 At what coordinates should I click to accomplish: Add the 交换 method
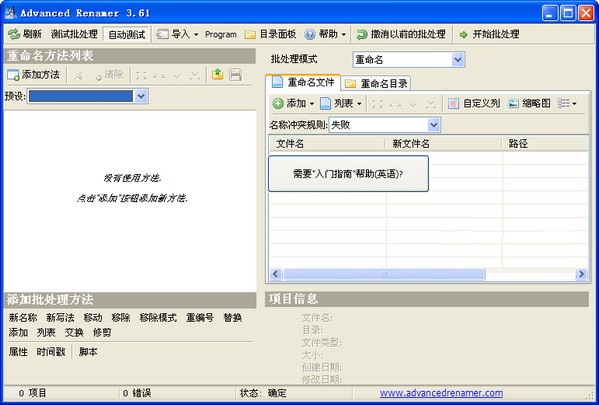[74, 333]
